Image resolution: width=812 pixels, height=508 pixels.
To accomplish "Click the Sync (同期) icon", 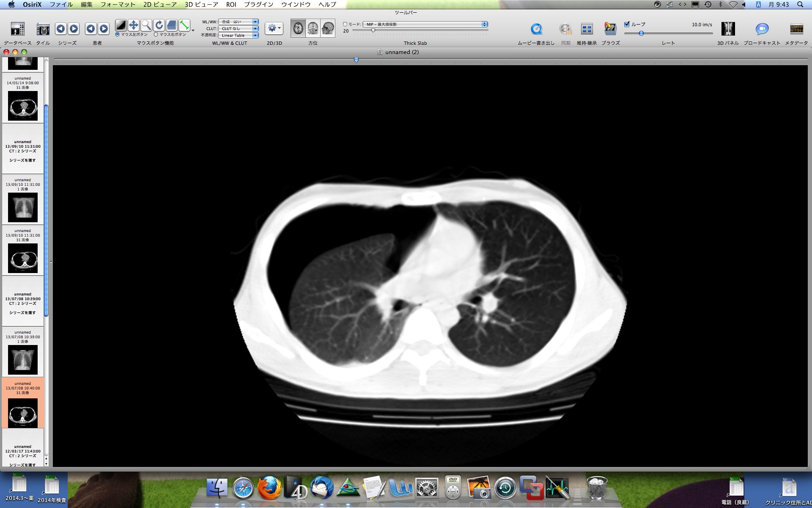I will 565,29.
